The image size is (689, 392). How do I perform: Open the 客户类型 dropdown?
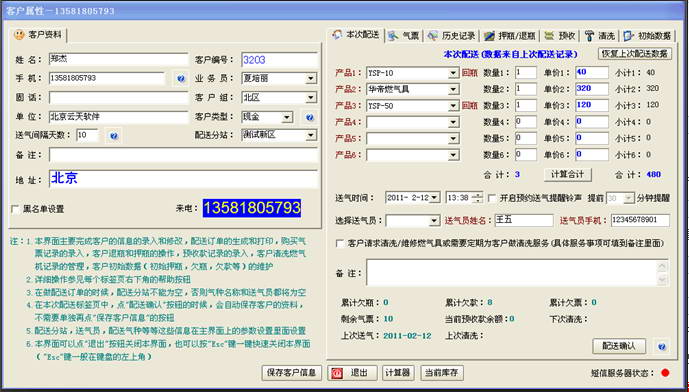click(x=287, y=117)
